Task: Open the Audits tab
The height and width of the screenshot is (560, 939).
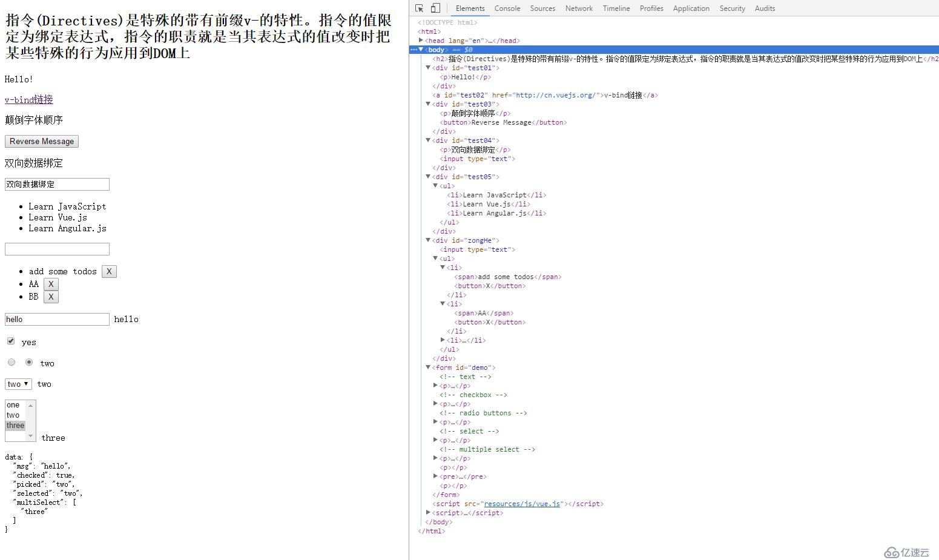Action: point(765,8)
